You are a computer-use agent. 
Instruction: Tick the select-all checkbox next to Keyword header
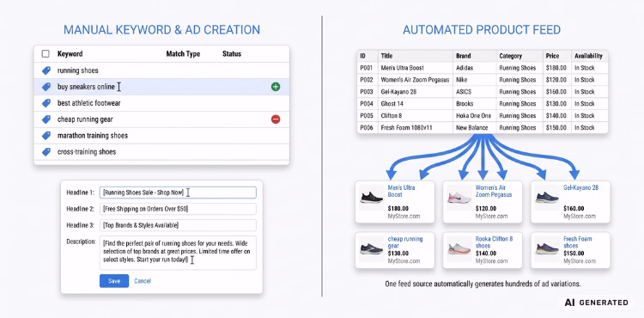click(46, 54)
